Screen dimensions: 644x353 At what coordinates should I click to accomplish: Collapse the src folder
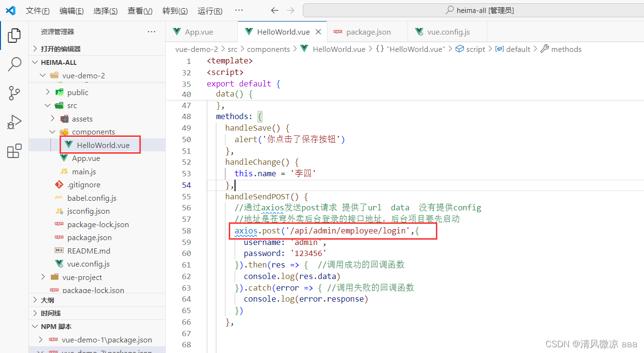97,105
